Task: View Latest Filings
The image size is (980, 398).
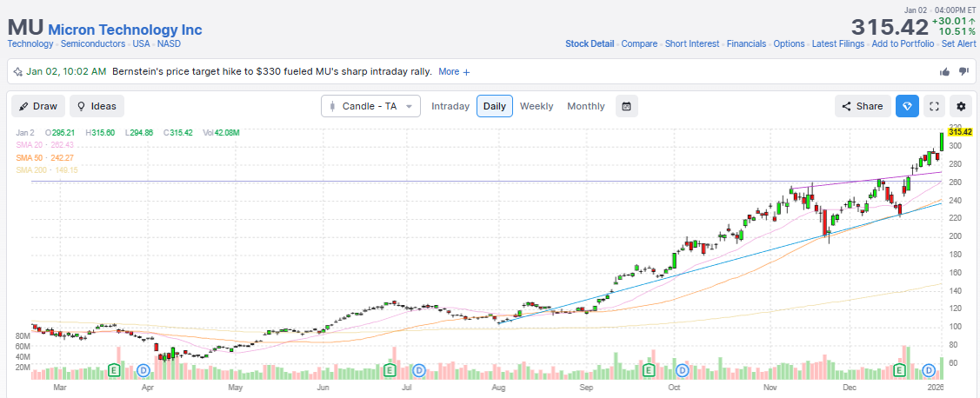Action: coord(838,43)
